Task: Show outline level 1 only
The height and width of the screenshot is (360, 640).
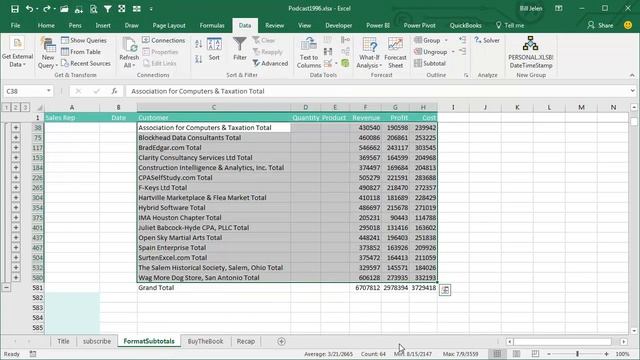Action: pos(6,107)
